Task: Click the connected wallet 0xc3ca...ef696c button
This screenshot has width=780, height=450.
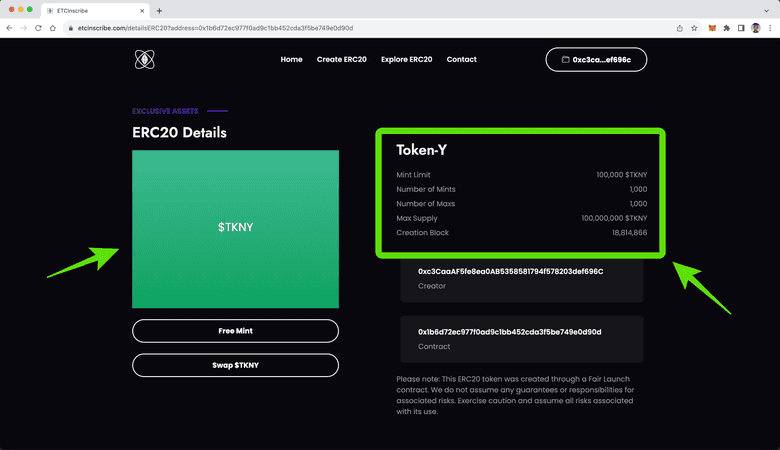Action: click(x=596, y=60)
